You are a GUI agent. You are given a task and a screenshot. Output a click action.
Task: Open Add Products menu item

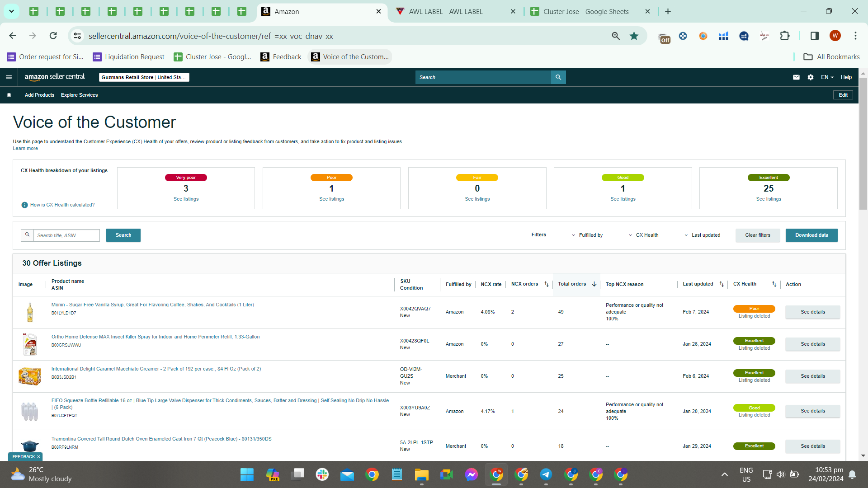[x=39, y=95]
